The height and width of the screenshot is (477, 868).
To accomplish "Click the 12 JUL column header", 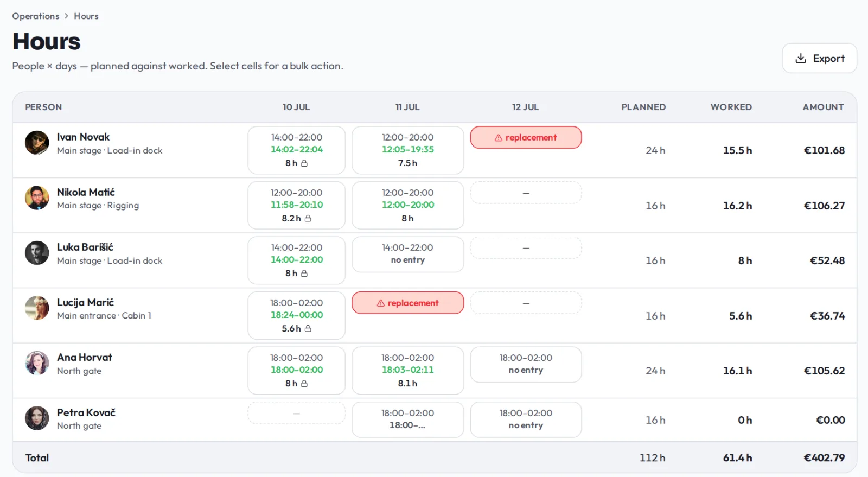I will coord(526,107).
